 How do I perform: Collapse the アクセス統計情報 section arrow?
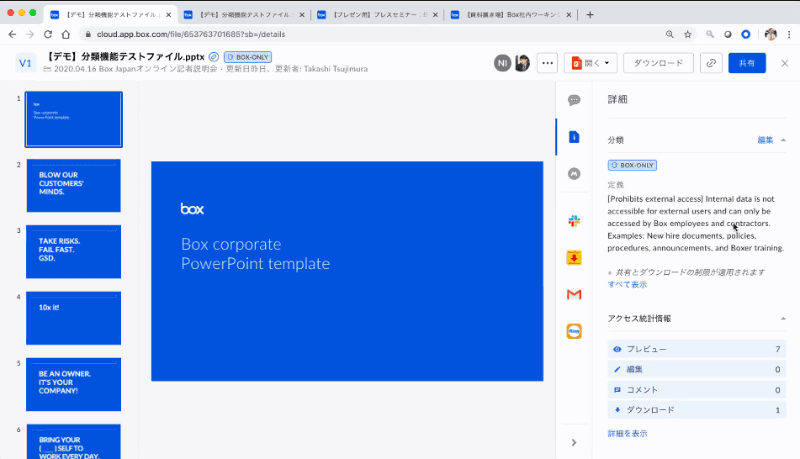(783, 319)
